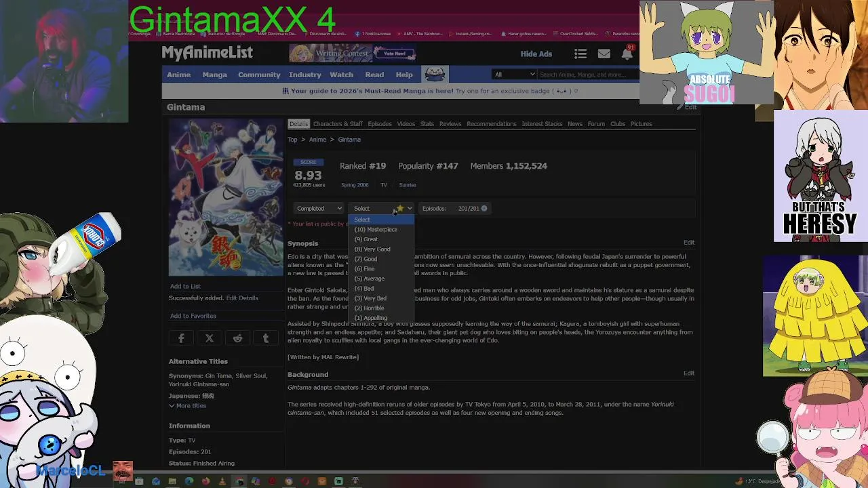Open the Watch nav menu
Screen dimensions: 868x488
coord(342,75)
